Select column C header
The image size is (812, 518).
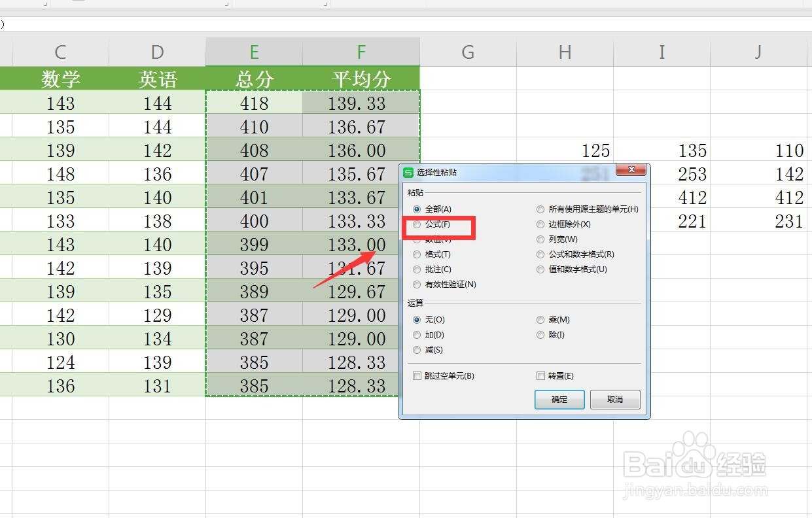point(60,52)
